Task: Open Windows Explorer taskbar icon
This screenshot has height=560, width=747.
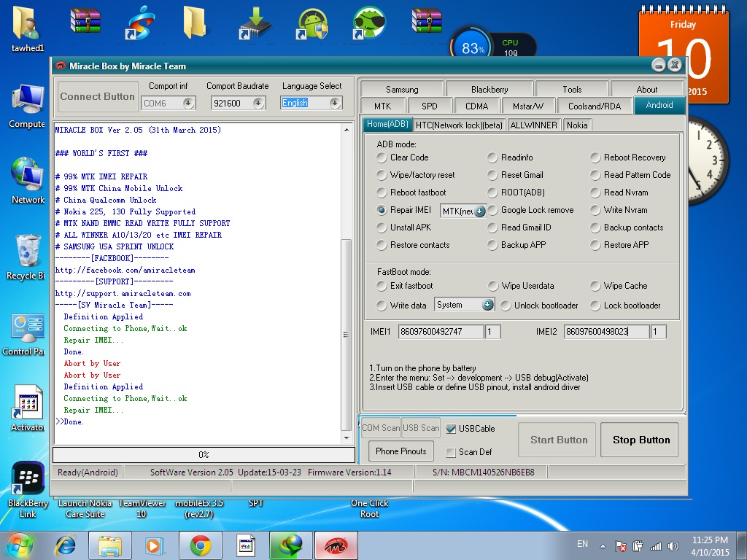Action: tap(110, 545)
